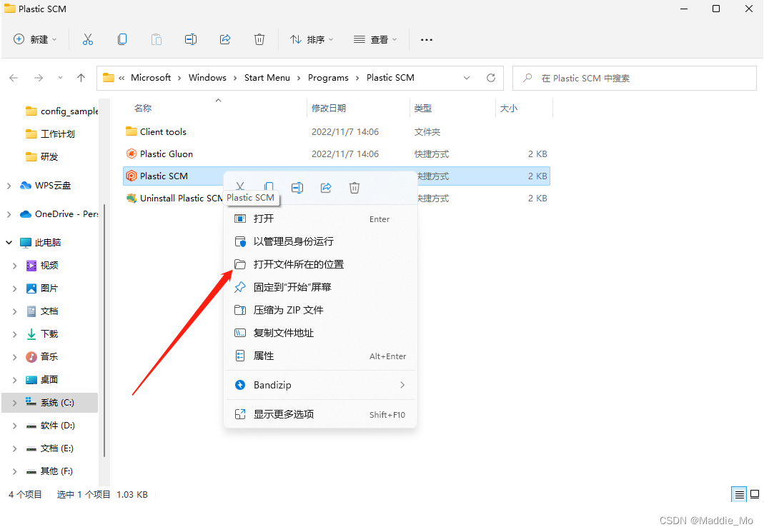The image size is (764, 532).
Task: Expand the address bar history dropdown
Action: [x=467, y=78]
